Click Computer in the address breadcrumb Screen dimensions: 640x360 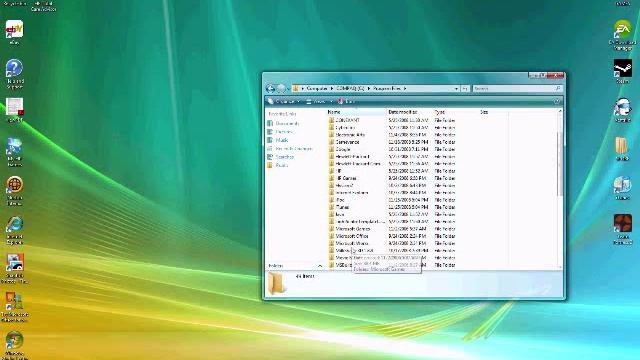tap(317, 88)
